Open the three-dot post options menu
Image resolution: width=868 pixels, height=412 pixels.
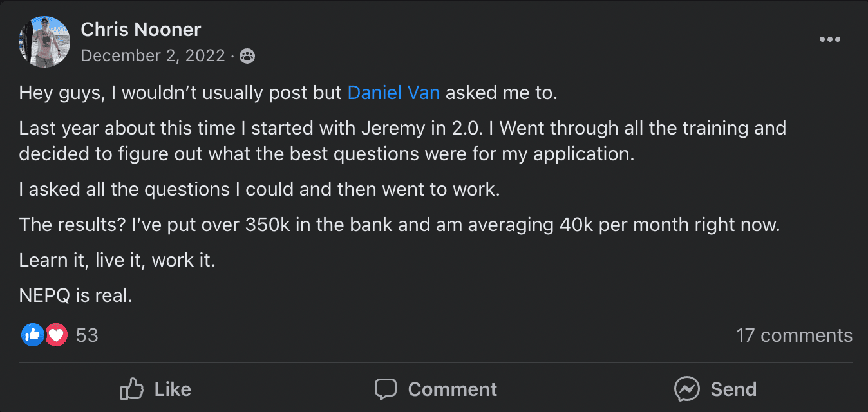pos(829,40)
